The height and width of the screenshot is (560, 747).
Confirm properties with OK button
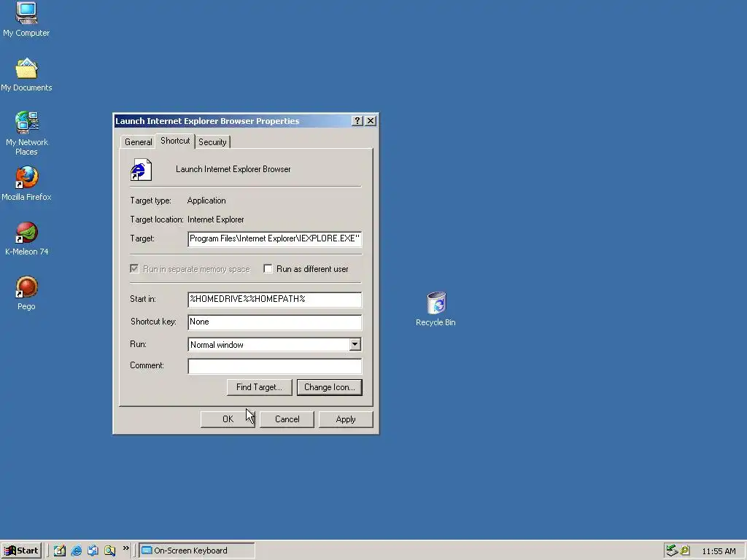[228, 419]
